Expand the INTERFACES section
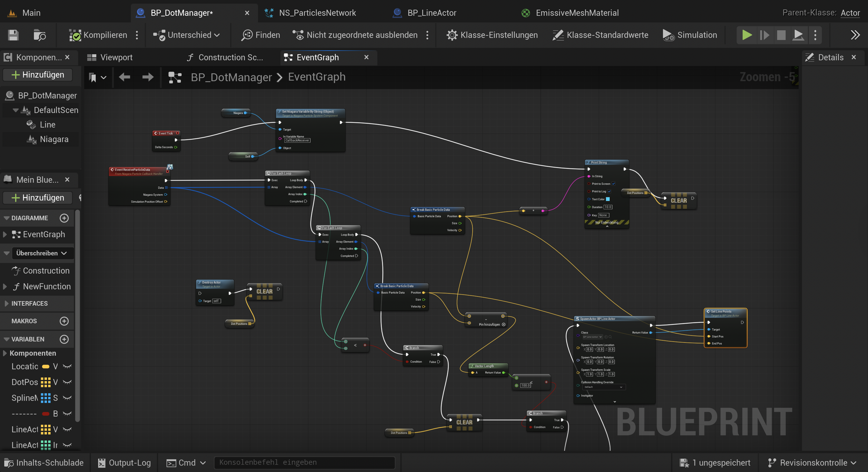Image resolution: width=868 pixels, height=472 pixels. [6, 304]
